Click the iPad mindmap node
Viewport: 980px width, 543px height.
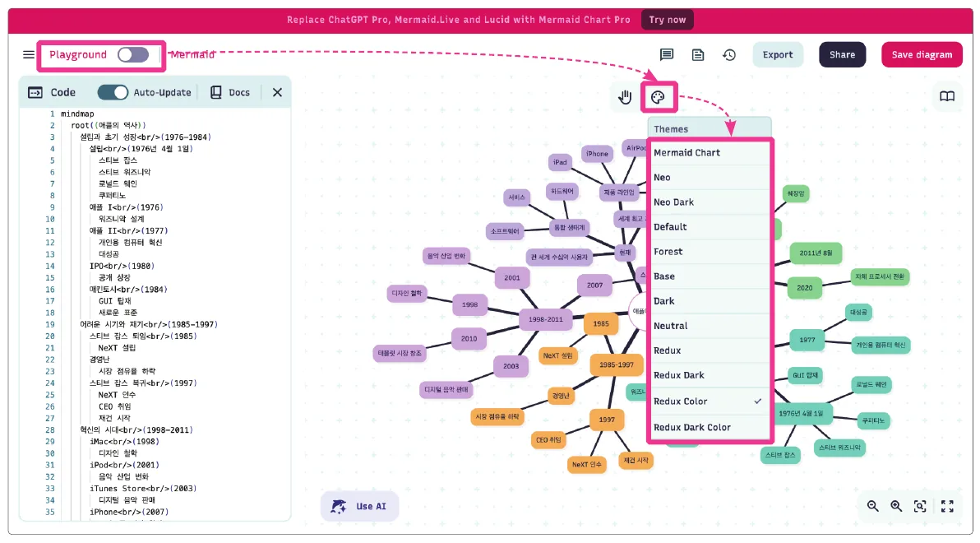[560, 162]
